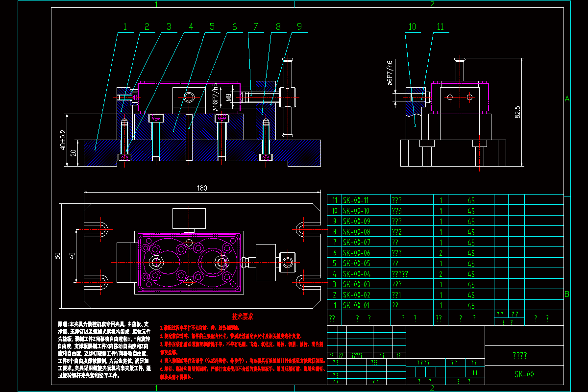588x392 pixels.
Task: Select material value 45 in SK-00-06 row
Action: (x=471, y=253)
